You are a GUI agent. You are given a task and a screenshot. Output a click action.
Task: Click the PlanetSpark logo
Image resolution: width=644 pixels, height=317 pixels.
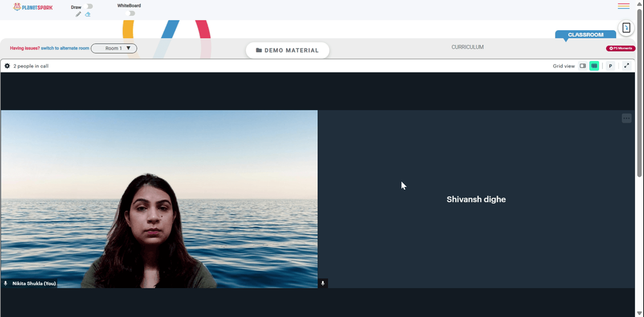(33, 7)
